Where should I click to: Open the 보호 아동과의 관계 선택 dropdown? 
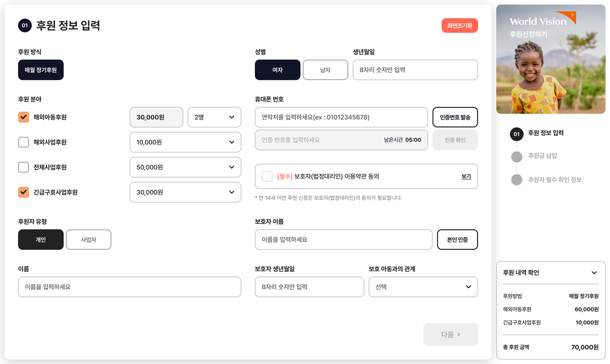[423, 287]
